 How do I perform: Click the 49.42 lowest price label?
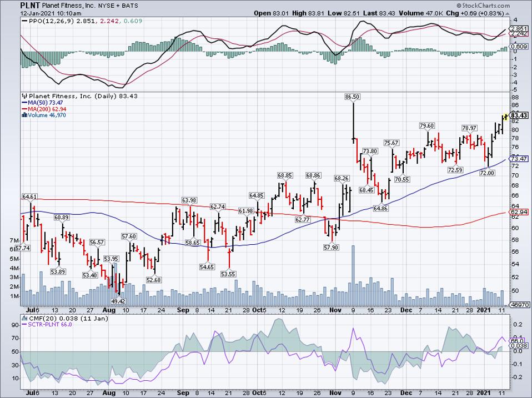tap(118, 301)
